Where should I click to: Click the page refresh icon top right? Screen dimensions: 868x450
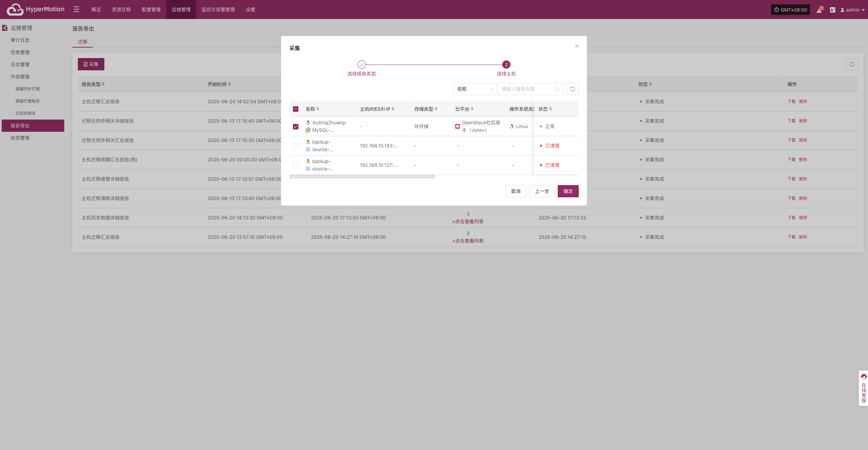(x=852, y=64)
